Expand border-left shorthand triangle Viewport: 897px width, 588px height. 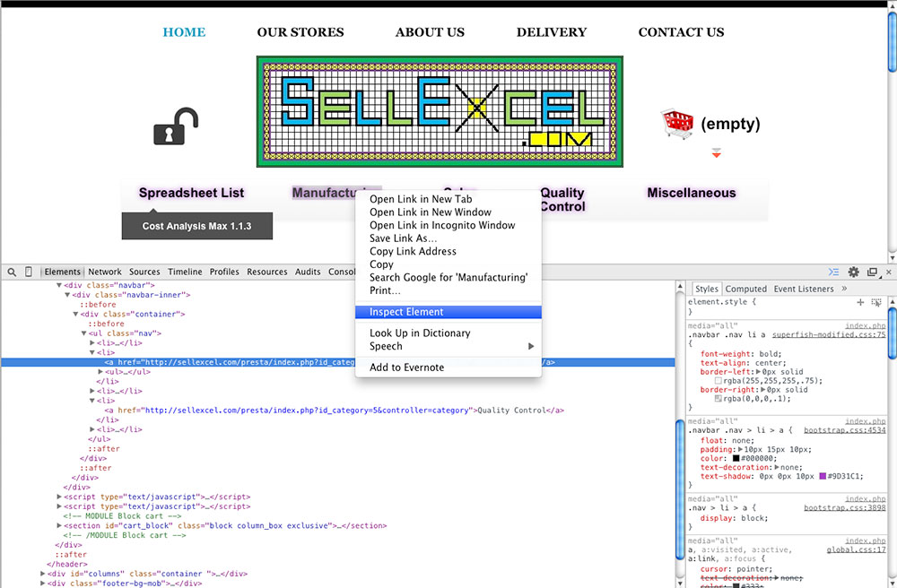click(x=760, y=372)
